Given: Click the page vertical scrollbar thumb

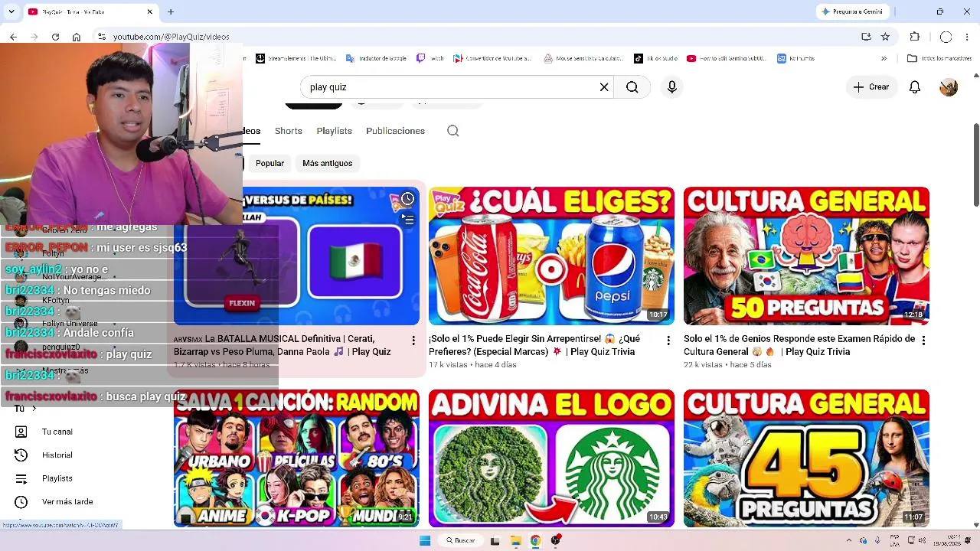Looking at the screenshot, I should 976,165.
